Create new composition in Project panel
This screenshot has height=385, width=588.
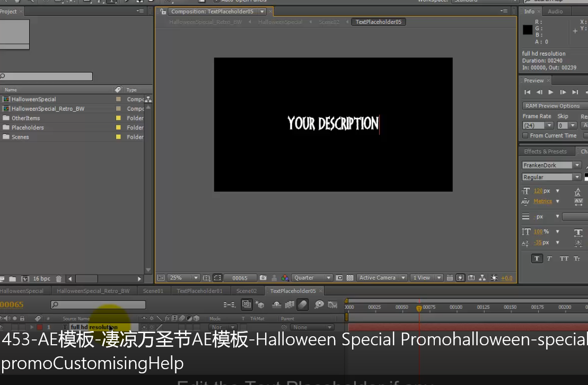pos(25,279)
